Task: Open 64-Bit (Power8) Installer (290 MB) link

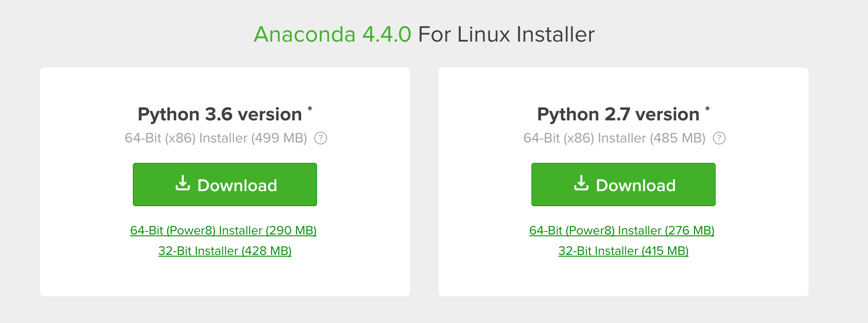Action: pos(223,231)
